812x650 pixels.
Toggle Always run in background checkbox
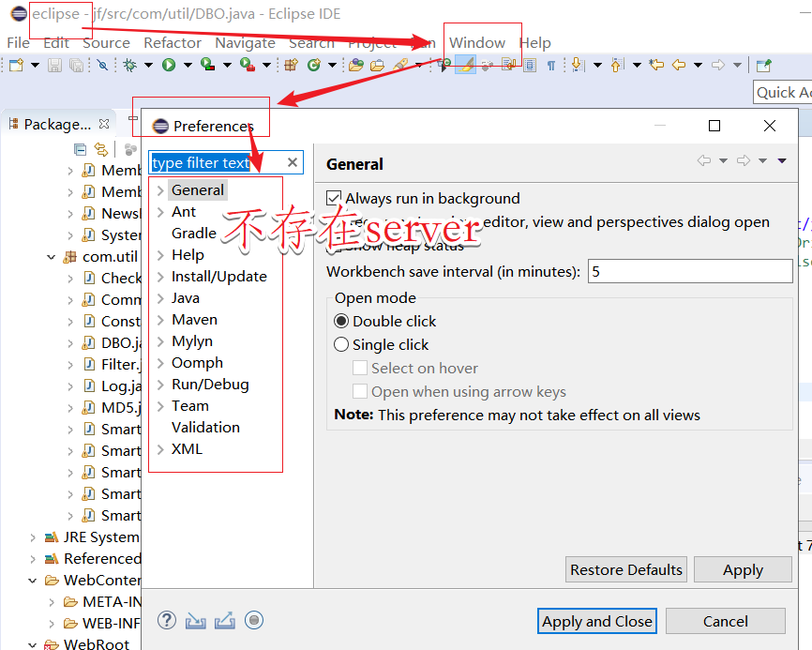[334, 198]
